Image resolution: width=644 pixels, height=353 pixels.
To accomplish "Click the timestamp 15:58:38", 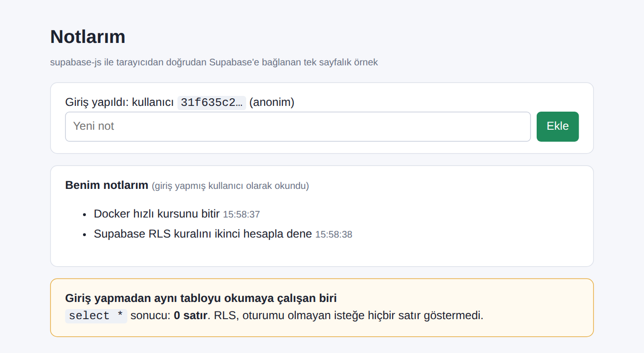I will (334, 234).
